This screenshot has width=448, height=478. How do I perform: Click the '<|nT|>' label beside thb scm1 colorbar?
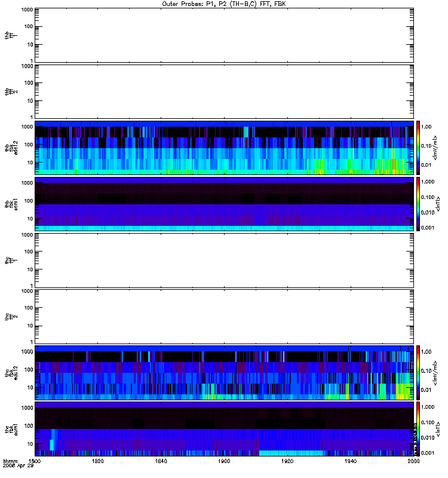(x=438, y=204)
